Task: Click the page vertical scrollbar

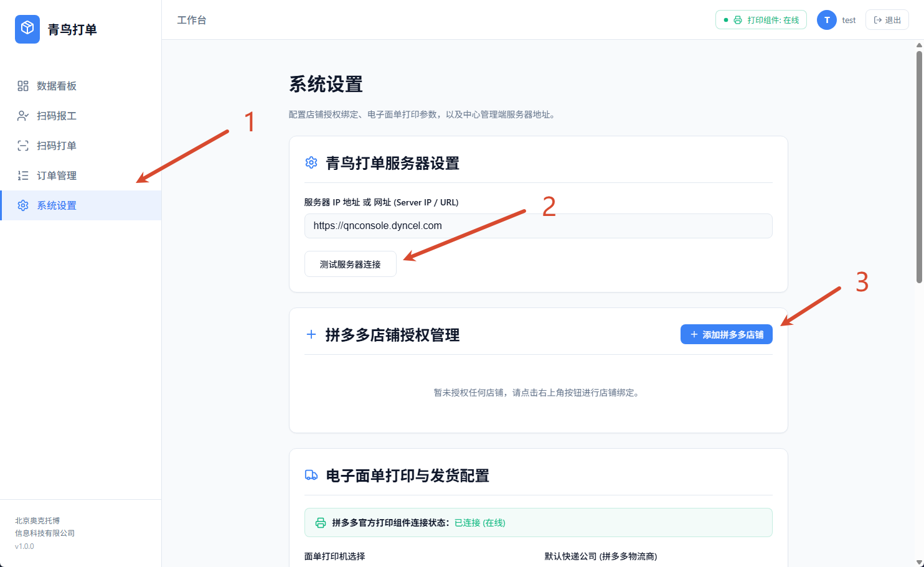Action: (x=919, y=167)
